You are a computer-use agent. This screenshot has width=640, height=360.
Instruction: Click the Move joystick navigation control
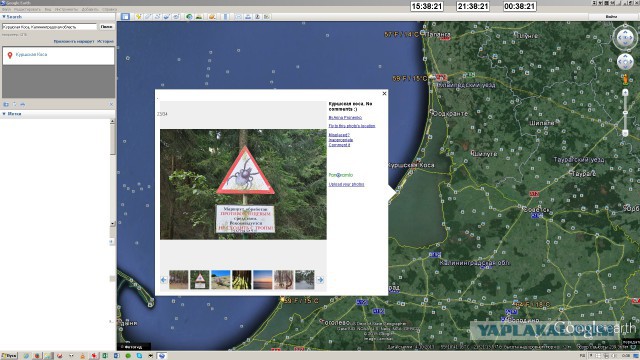(x=625, y=62)
